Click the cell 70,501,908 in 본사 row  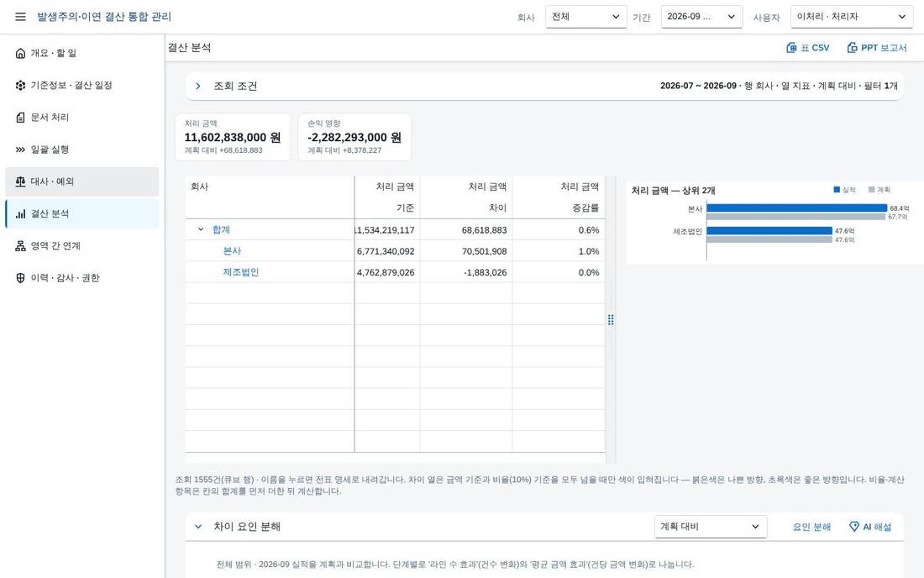[x=466, y=251]
